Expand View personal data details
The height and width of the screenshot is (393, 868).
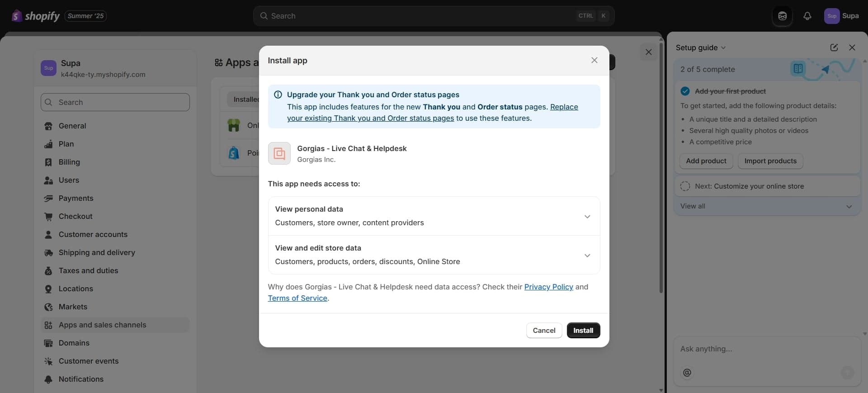click(x=587, y=216)
